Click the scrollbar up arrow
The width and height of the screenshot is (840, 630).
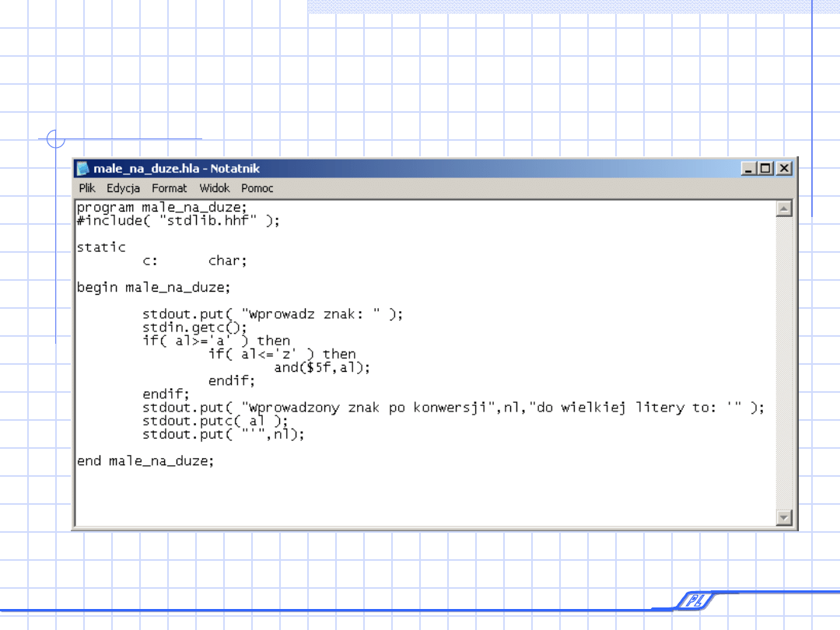point(784,208)
